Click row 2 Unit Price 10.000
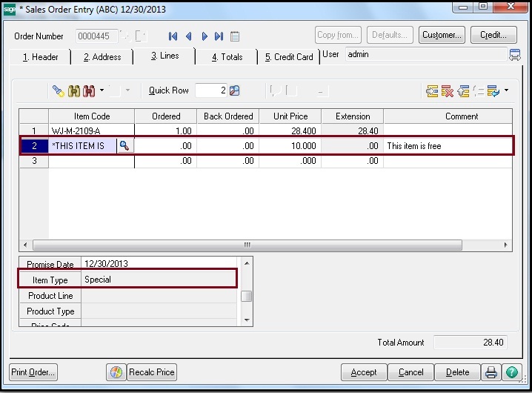 [290, 146]
